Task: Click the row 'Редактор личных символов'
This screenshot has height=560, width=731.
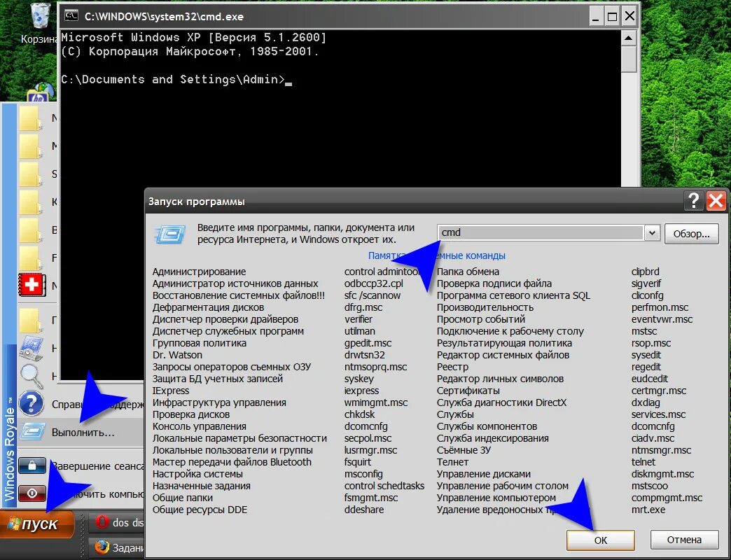Action: pos(500,379)
